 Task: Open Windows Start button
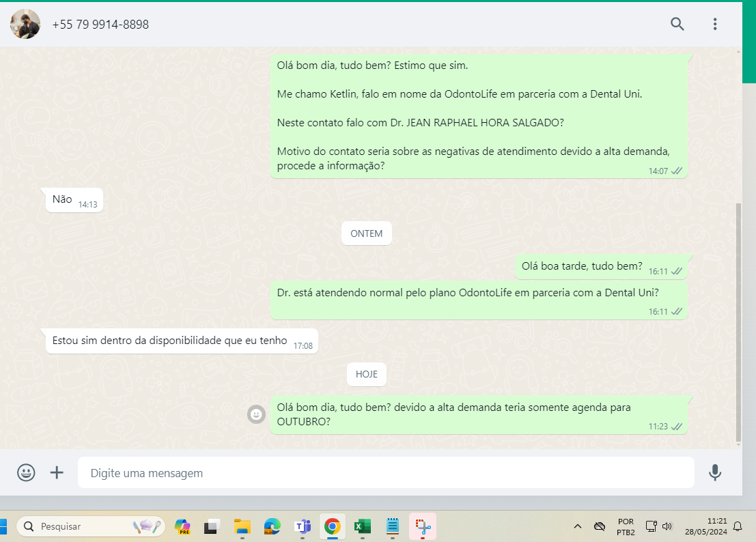coord(3,526)
